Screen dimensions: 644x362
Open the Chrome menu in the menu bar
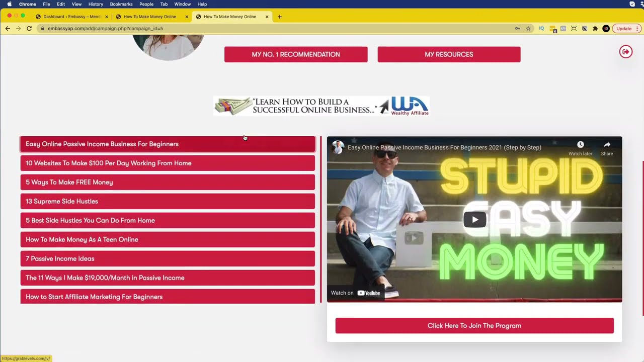coord(28,4)
